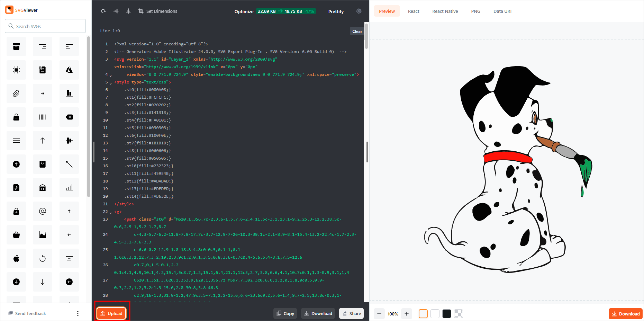Open the React Native tab
The height and width of the screenshot is (321, 644).
tap(445, 11)
